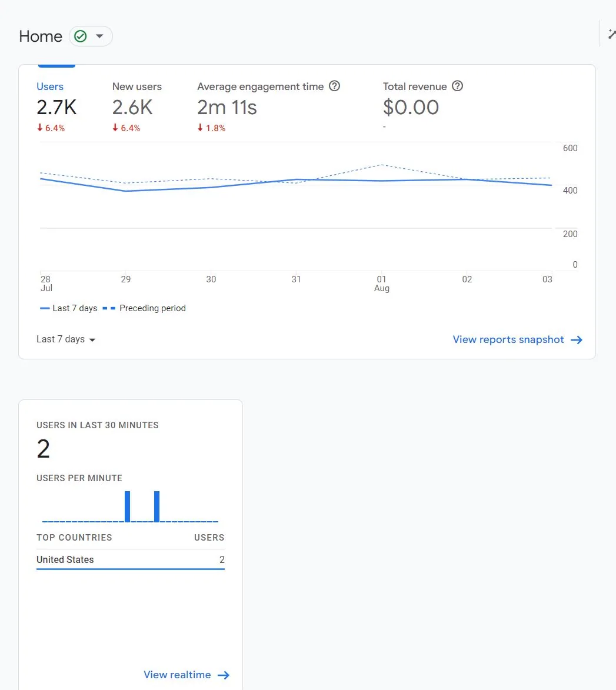
Task: Click the Home page title
Action: 41,36
